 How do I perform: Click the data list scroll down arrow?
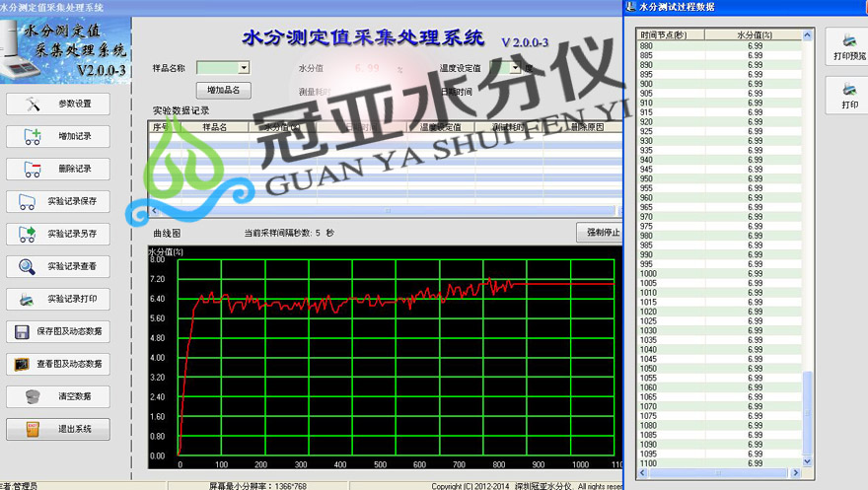tap(807, 461)
